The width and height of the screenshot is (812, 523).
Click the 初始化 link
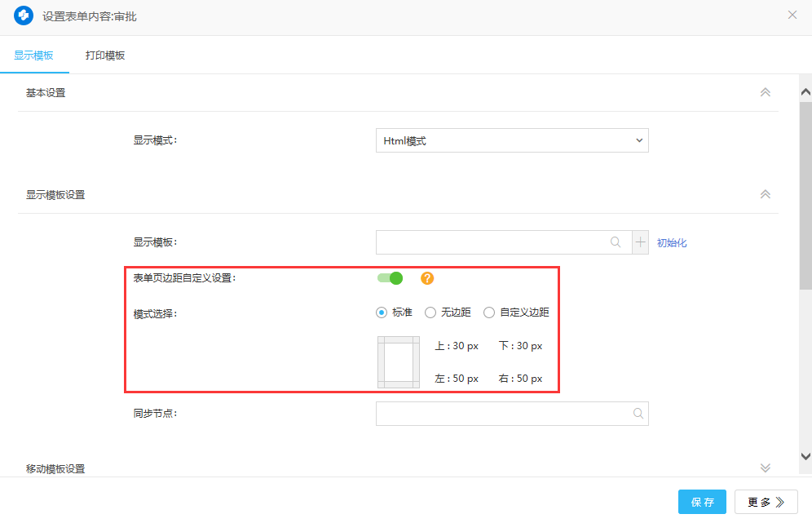(672, 243)
